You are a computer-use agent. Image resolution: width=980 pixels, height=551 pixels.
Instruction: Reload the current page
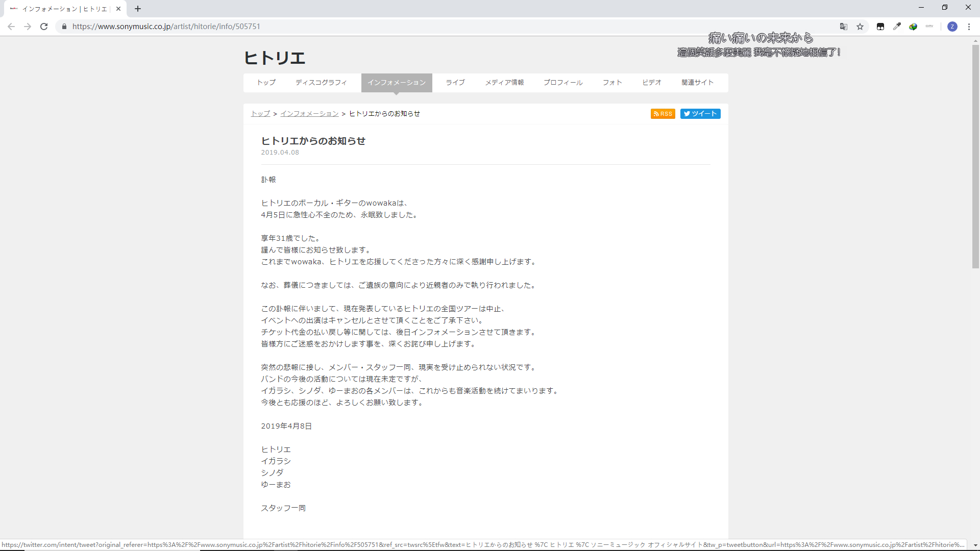[x=44, y=27]
